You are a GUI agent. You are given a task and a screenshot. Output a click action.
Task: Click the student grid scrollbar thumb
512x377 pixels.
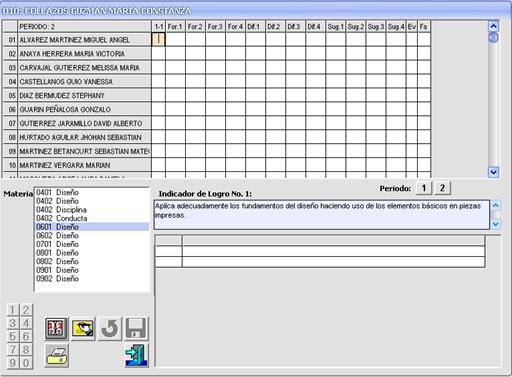click(x=493, y=37)
